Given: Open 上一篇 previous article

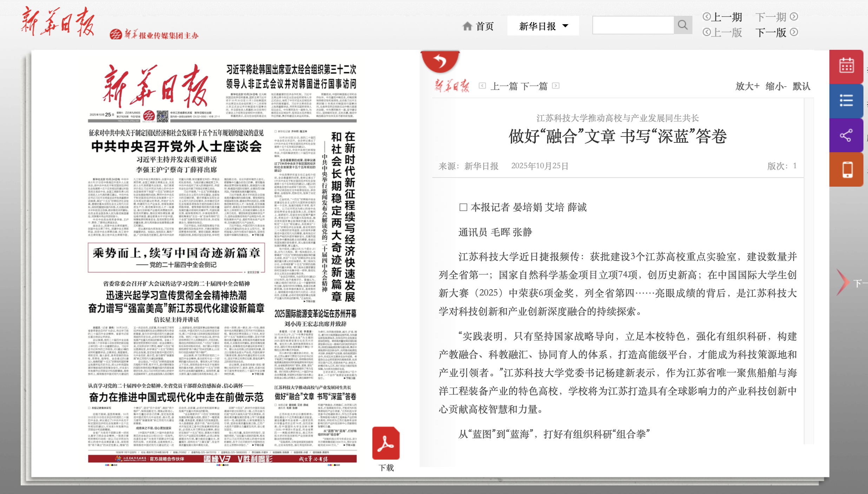Looking at the screenshot, I should click(x=504, y=86).
